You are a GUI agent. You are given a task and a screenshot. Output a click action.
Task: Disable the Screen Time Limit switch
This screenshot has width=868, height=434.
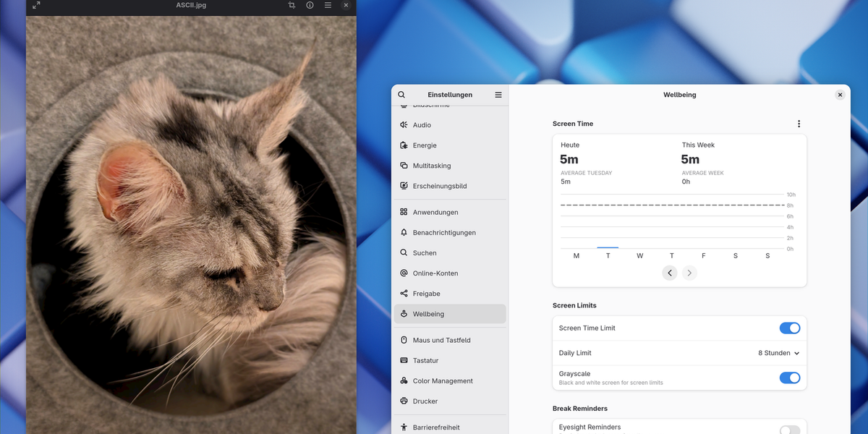coord(790,328)
